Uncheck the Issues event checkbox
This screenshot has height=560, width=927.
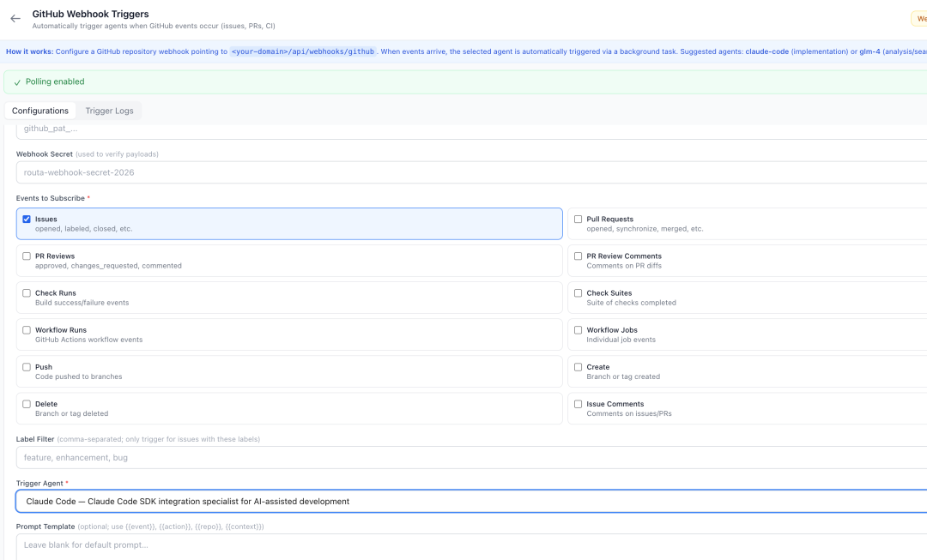coord(27,220)
